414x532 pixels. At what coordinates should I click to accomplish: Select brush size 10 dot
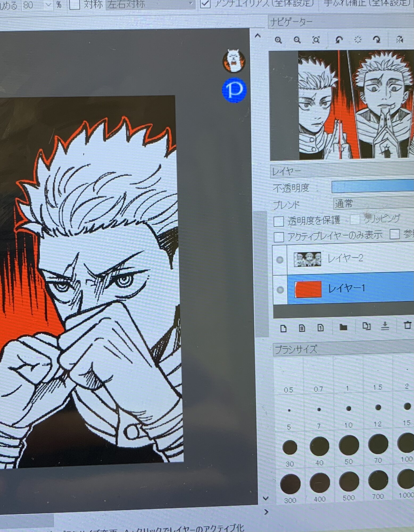[348, 408]
